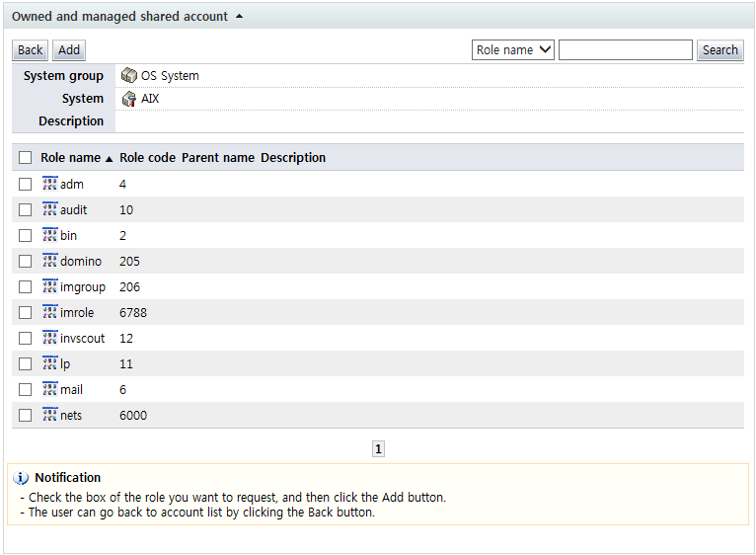This screenshot has width=756, height=555.
Task: Click the domino role icon
Action: (x=50, y=261)
